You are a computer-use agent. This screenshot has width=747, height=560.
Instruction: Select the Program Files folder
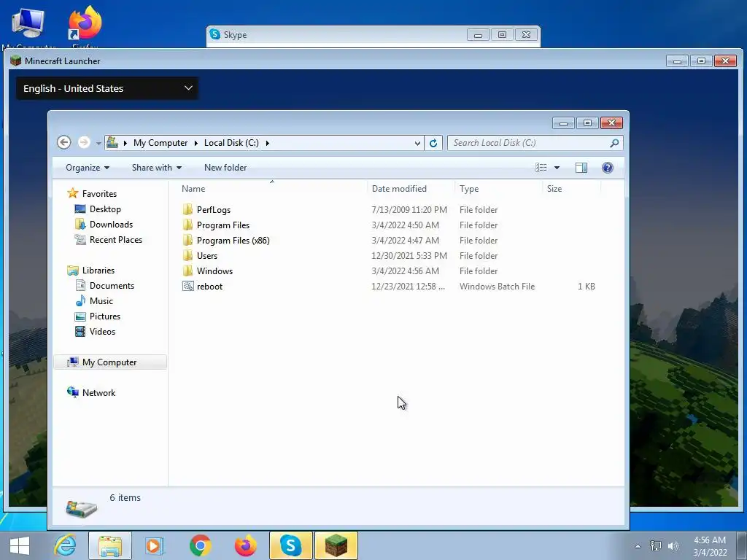(x=223, y=225)
